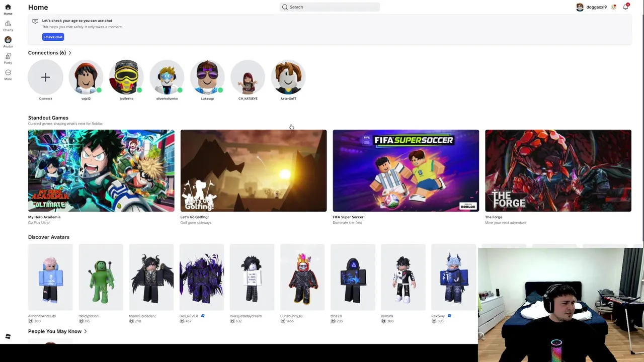Open the My Hero Academia game title link
Screen dimensions: 644x362
coord(44,217)
